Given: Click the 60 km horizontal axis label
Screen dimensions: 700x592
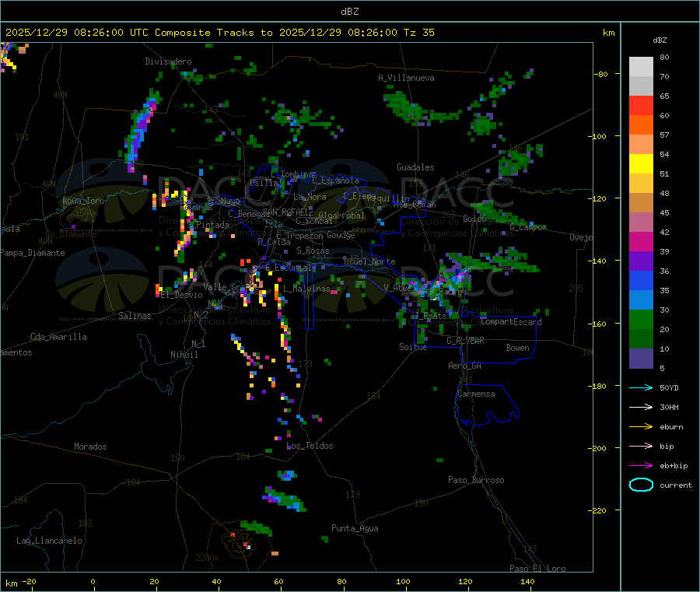Looking at the screenshot, I should tap(278, 581).
